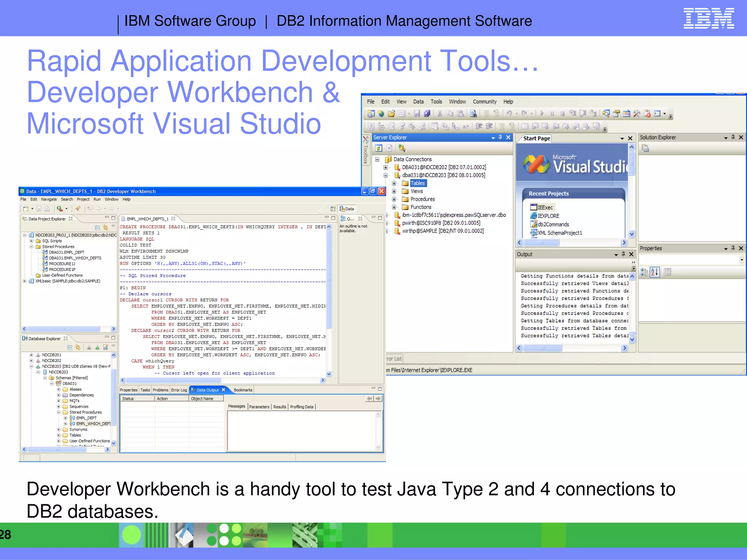
Task: Click the Start Debugging play icon
Action: tap(542, 114)
